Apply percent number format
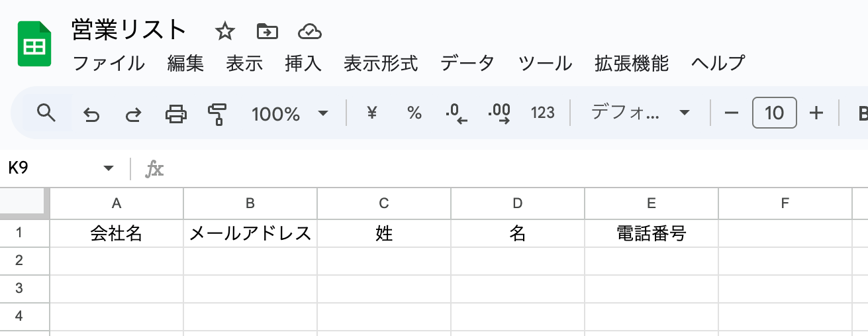The height and width of the screenshot is (336, 868). point(414,113)
